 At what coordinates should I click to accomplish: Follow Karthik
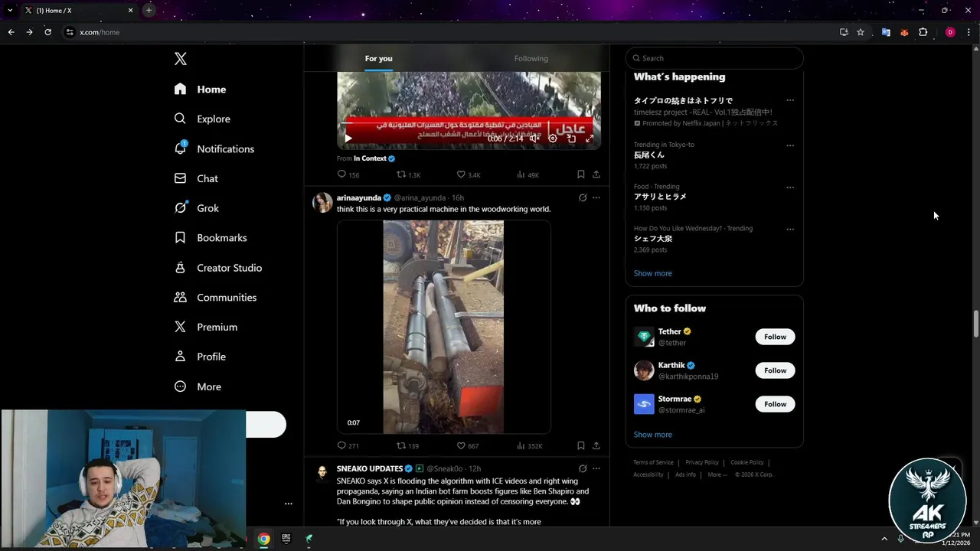tap(775, 370)
